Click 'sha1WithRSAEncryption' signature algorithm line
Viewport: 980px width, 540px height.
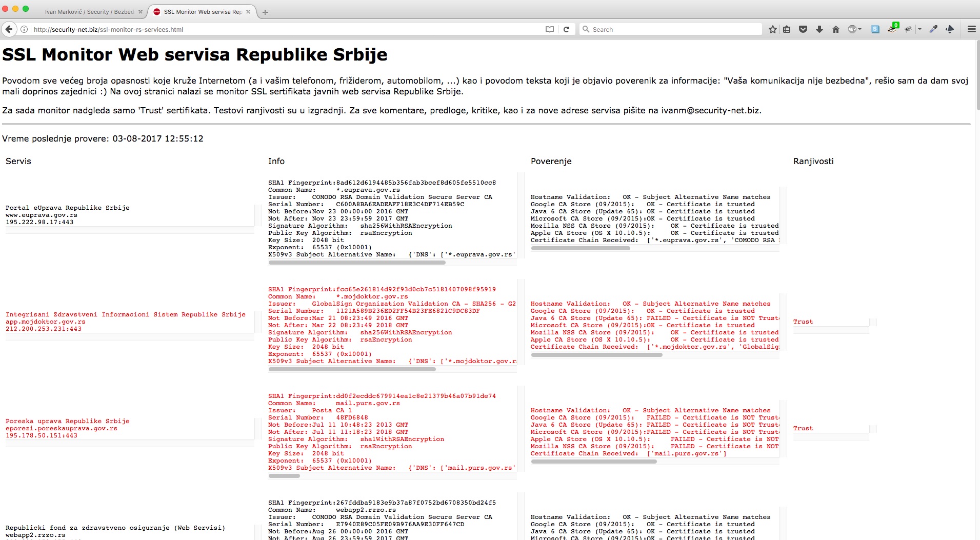tap(356, 439)
